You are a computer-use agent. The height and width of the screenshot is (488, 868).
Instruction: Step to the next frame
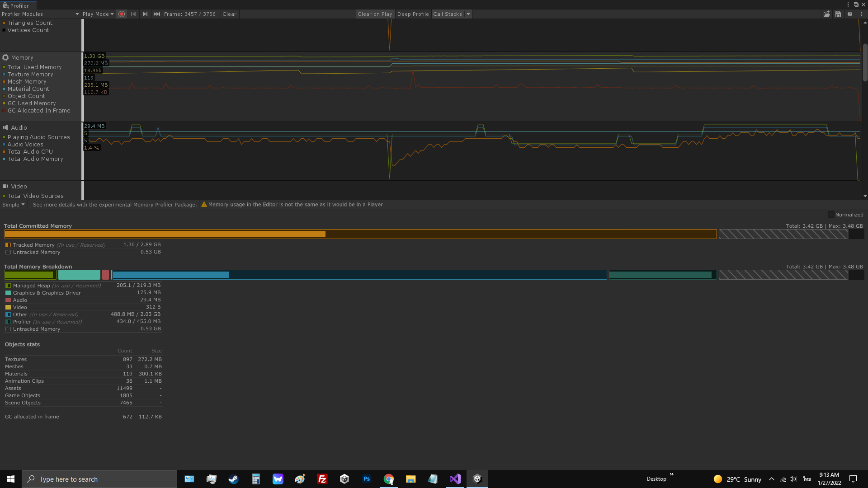(145, 14)
